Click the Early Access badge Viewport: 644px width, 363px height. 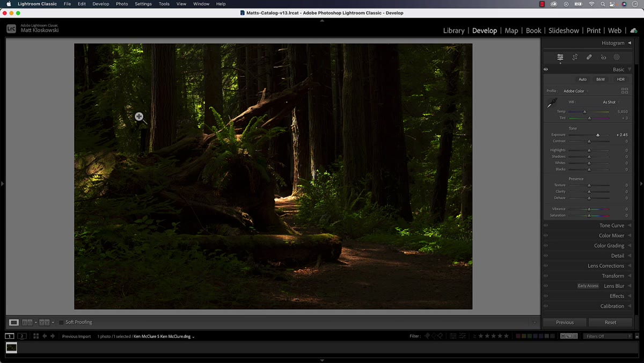[x=588, y=286]
